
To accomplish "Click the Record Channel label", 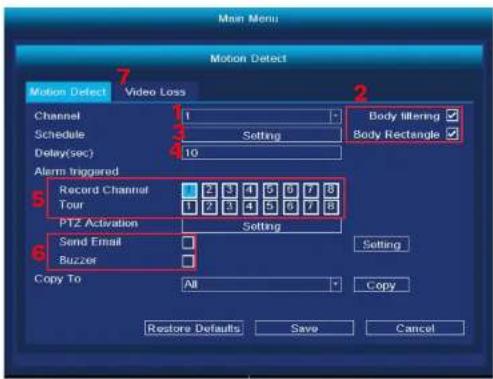I will (104, 190).
